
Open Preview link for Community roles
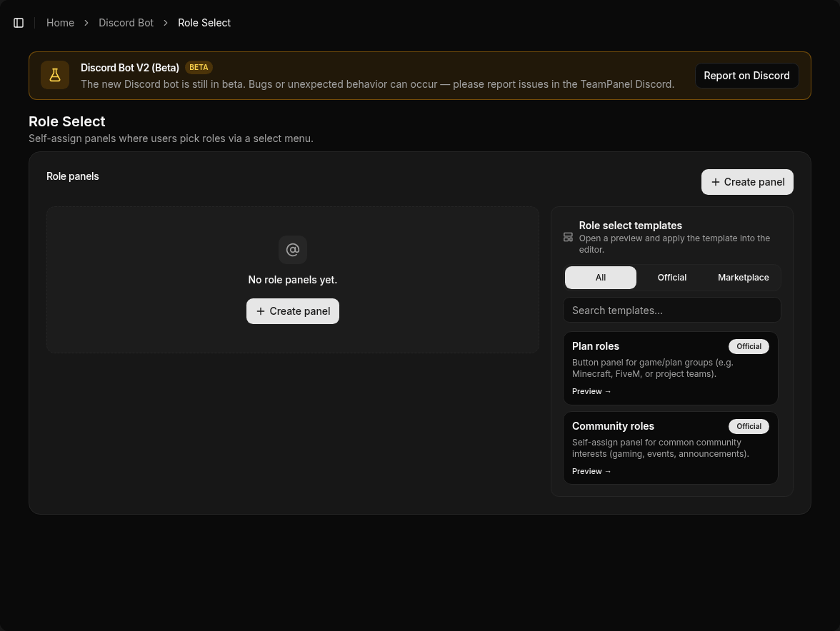(591, 471)
